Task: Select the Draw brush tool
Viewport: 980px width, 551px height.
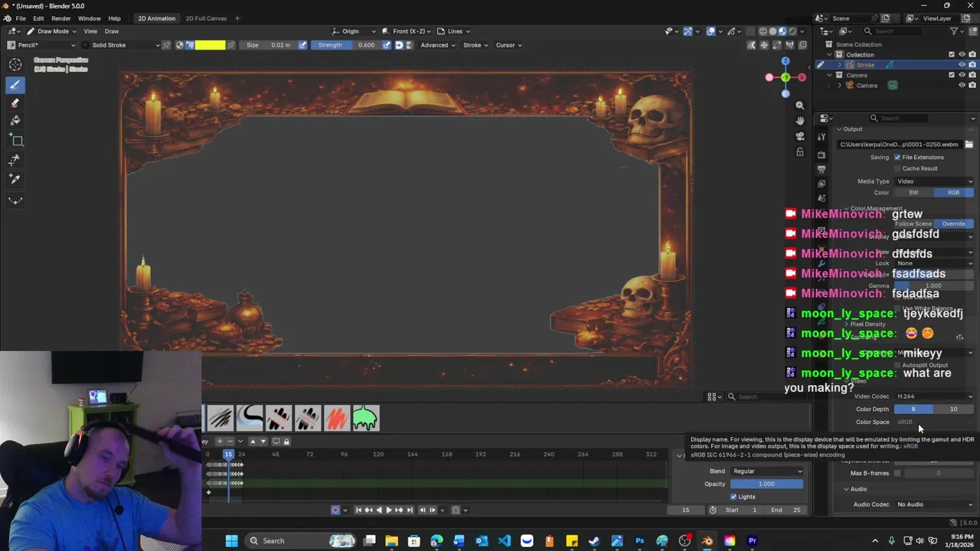Action: 15,84
